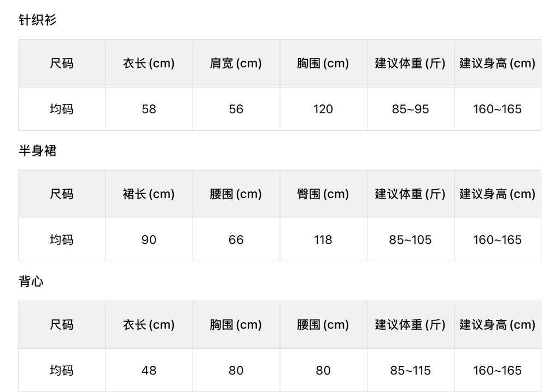
Task: Click the 85~95 weight recommendation cell
Action: click(x=410, y=109)
